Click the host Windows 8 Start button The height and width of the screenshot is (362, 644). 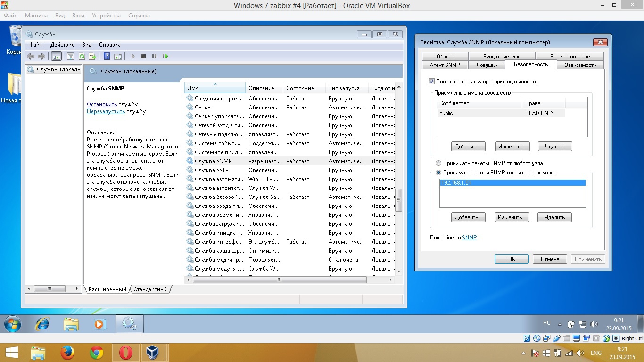(11, 353)
